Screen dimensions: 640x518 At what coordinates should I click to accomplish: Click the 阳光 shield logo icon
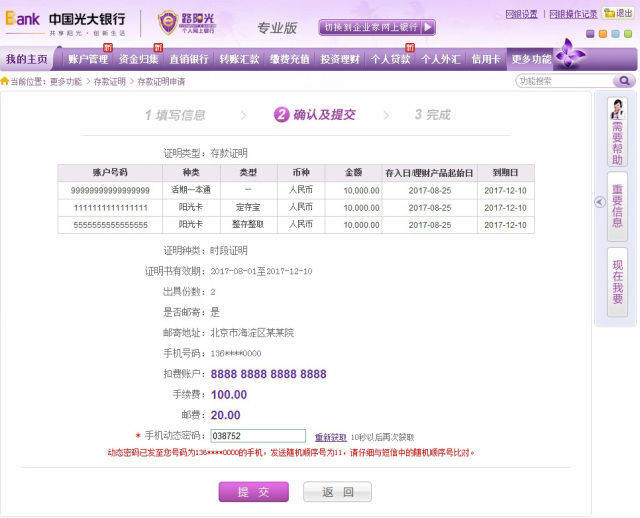tap(168, 22)
